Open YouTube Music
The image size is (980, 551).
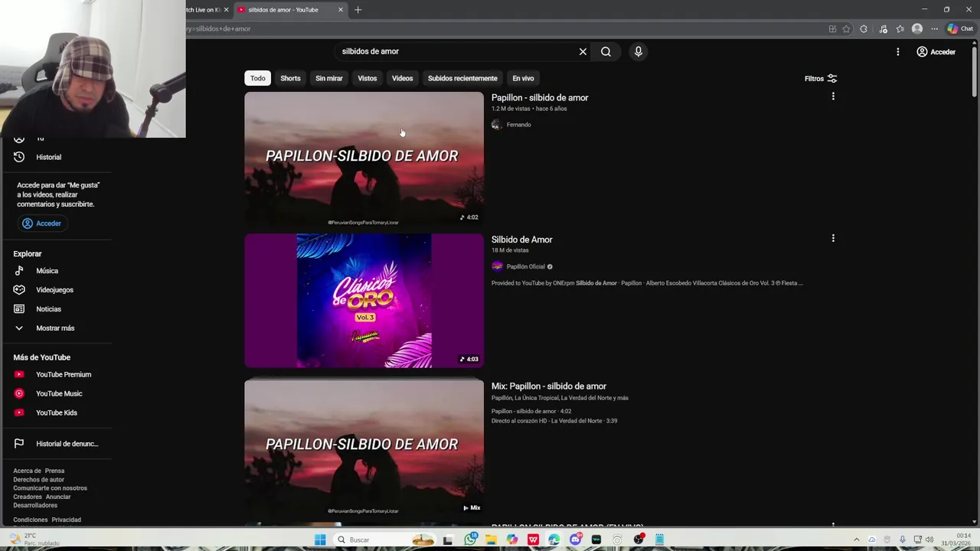pos(58,393)
